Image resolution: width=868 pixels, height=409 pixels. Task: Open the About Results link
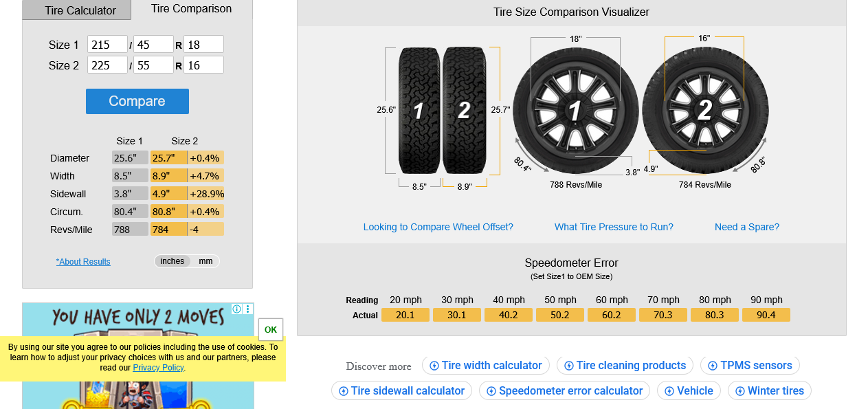tap(83, 262)
